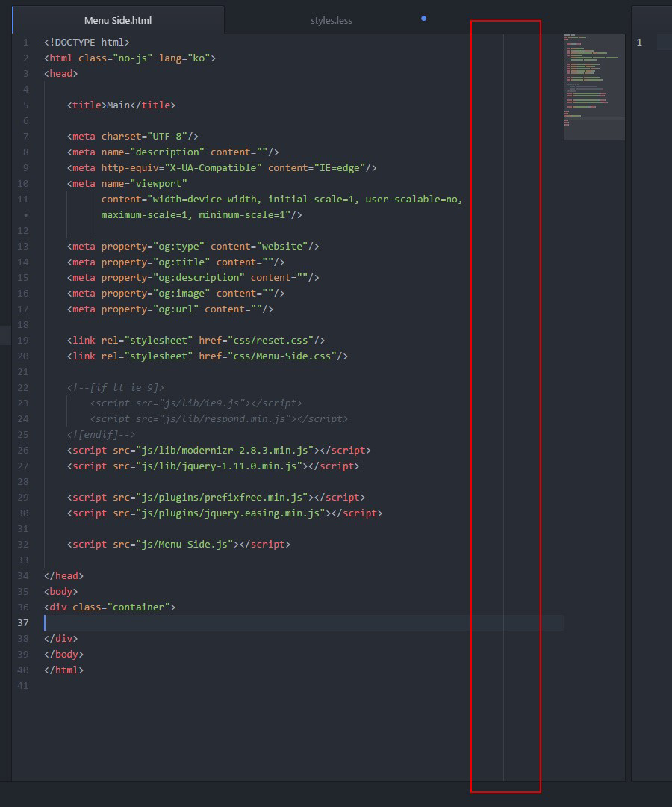Click the maximum-scale=1, minimum-scale=1 line
This screenshot has width=672, height=807.
coord(202,215)
